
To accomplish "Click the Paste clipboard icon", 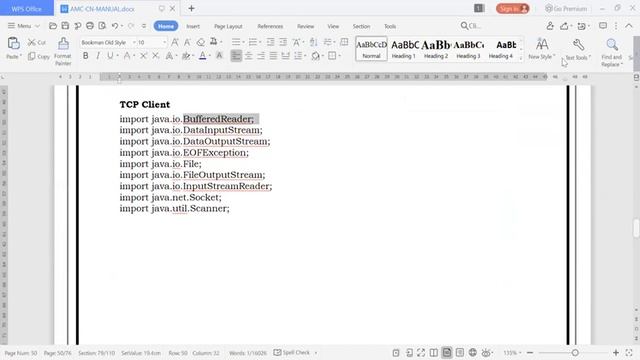I will (x=13, y=43).
